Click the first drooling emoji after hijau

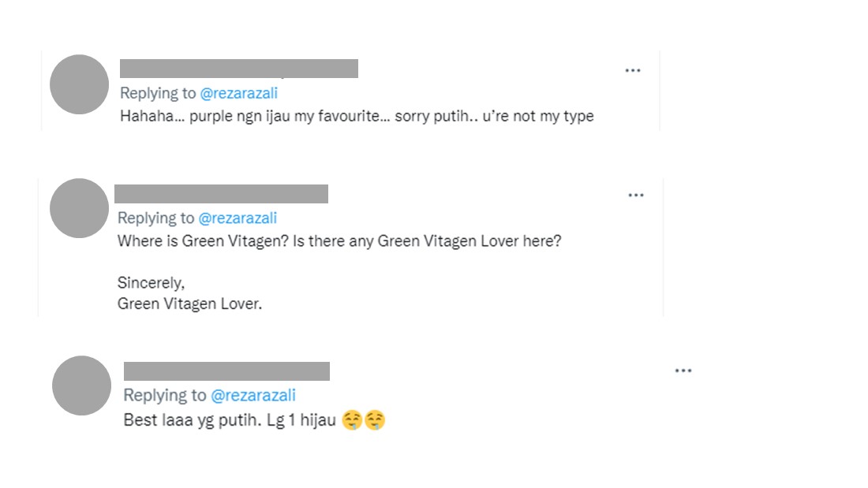(x=352, y=421)
